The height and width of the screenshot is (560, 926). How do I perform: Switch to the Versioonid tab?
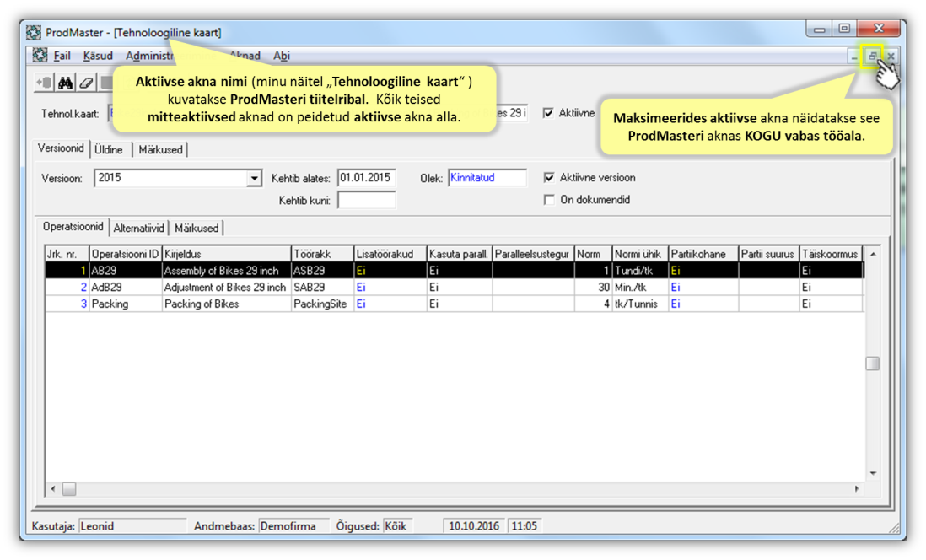coord(62,148)
